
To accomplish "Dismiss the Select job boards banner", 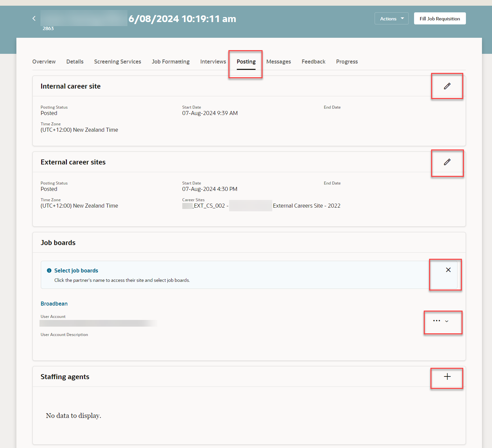I will [448, 270].
